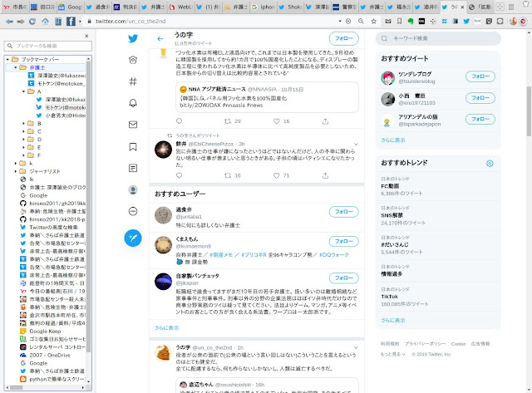
Task: Switch to the first 市長 browser tab
Action: [x=15, y=7]
